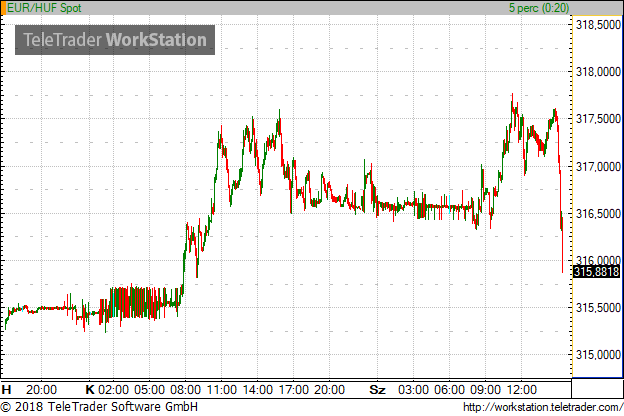Image resolution: width=624 pixels, height=416 pixels.
Task: Click the 318,0000 price axis label
Action: tap(598, 72)
